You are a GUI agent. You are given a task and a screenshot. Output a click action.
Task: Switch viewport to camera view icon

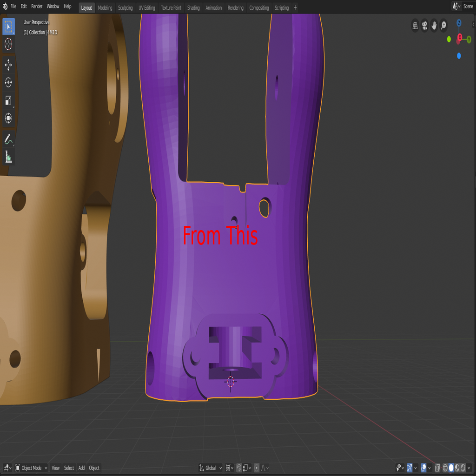[424, 25]
